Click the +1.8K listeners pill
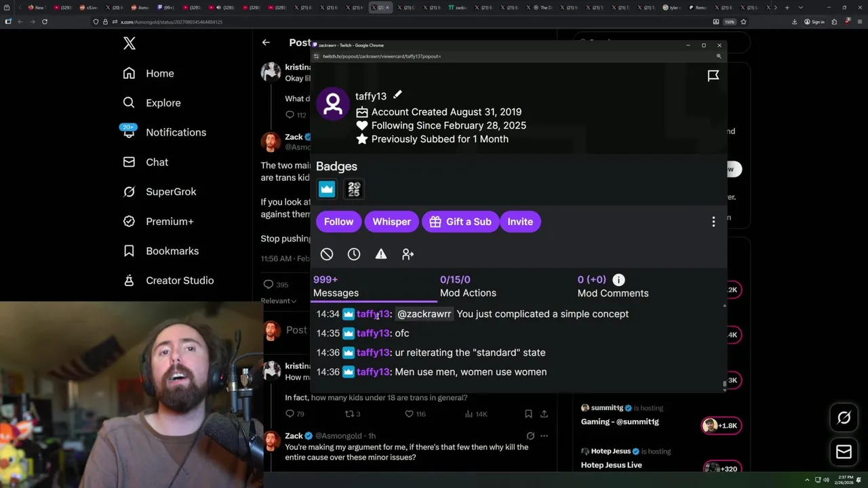This screenshot has height=488, width=868. [x=721, y=426]
